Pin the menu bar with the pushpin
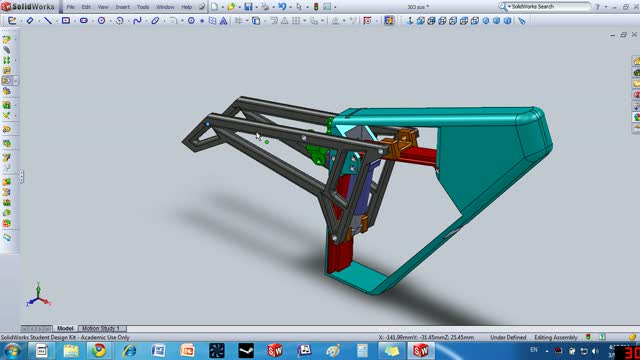The image size is (640, 360). (202, 7)
